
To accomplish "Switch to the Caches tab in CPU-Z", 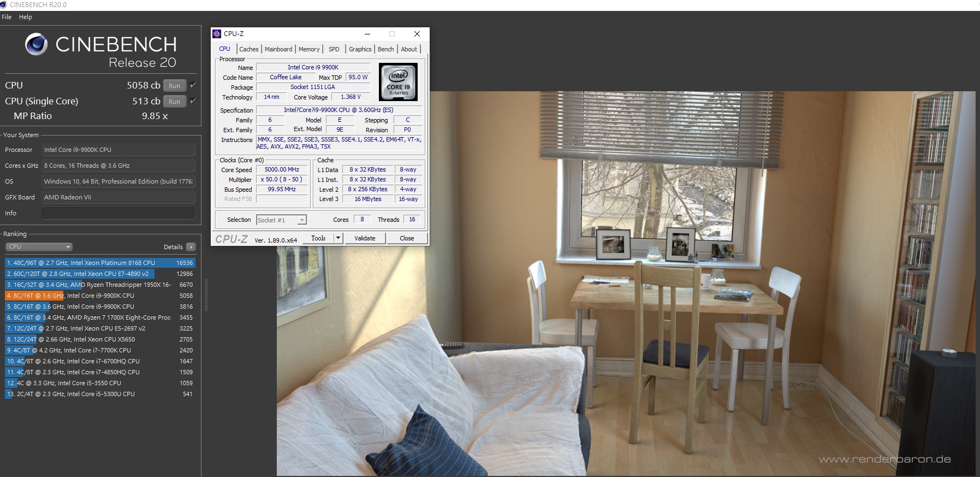I will click(249, 49).
